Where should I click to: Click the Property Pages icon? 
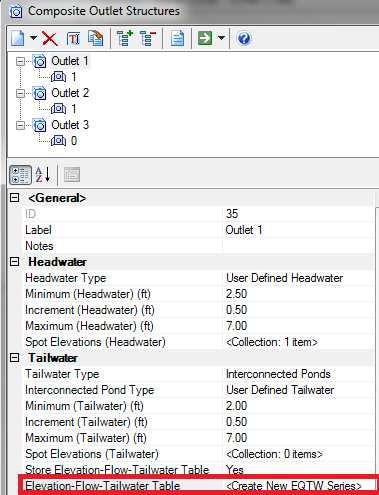pos(72,175)
